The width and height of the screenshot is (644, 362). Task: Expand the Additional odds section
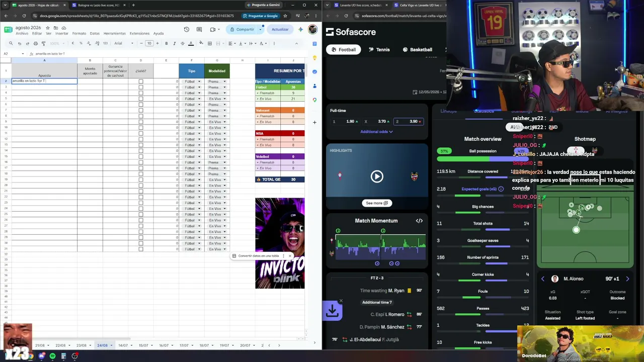(x=376, y=132)
